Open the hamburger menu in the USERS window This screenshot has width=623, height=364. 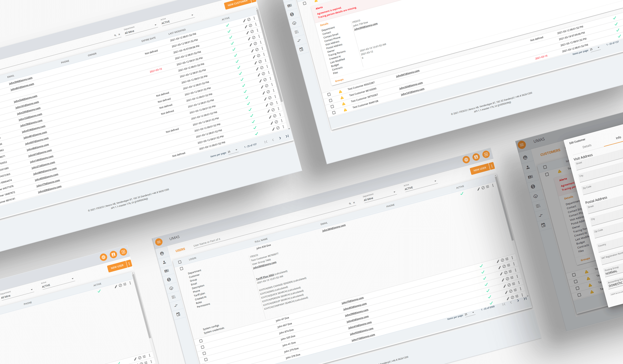(x=159, y=242)
